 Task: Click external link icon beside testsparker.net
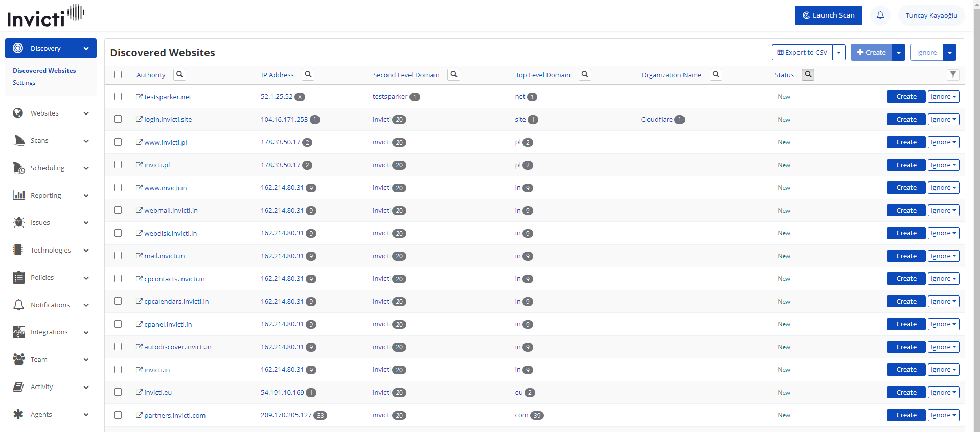tap(139, 97)
